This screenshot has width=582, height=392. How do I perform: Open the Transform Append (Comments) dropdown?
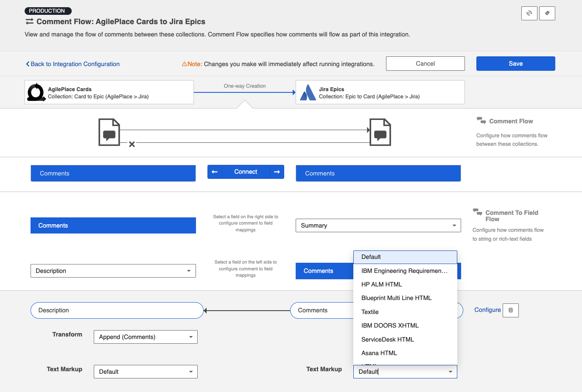145,337
